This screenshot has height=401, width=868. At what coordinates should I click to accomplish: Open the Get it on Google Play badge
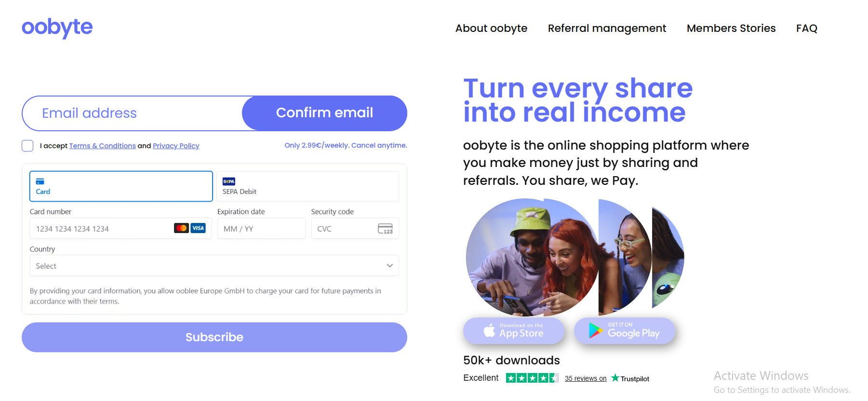625,331
